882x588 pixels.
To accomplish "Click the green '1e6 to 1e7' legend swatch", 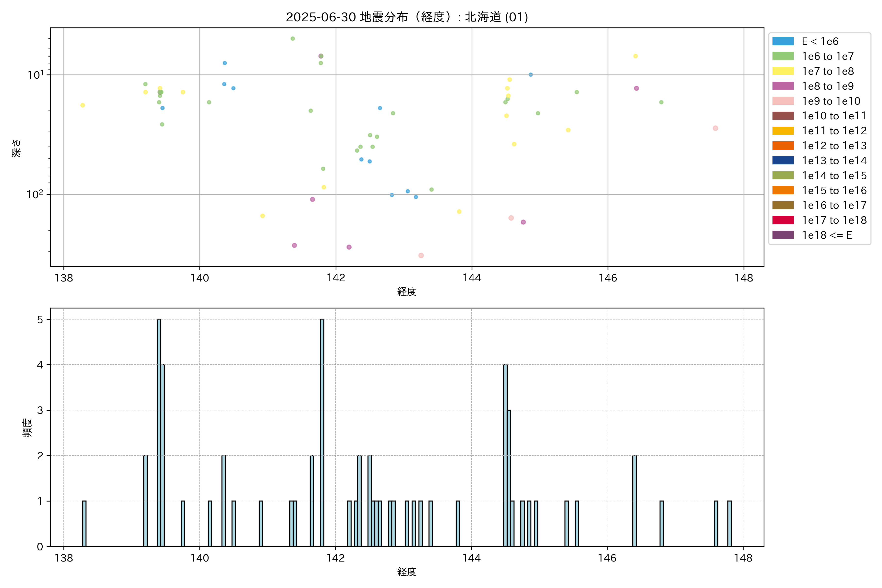I will pyautogui.click(x=783, y=56).
